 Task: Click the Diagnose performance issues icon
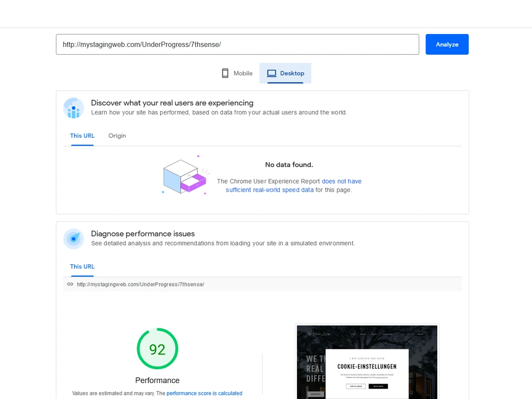[x=73, y=239]
